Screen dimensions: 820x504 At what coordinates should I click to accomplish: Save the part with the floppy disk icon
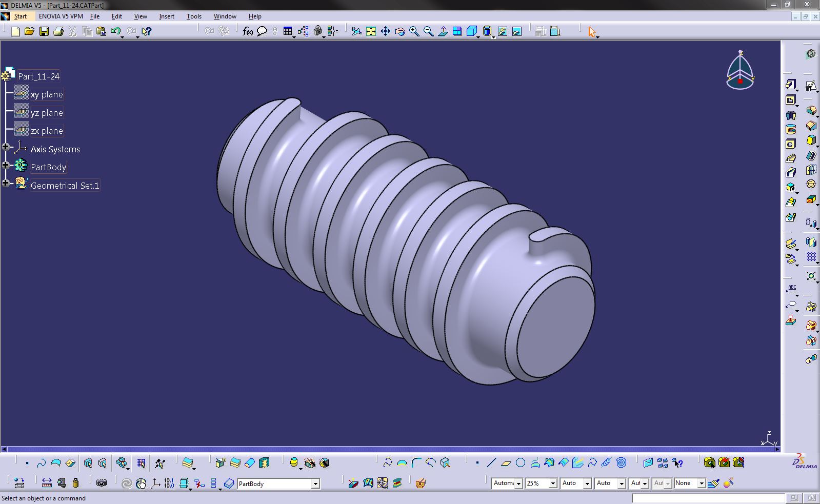coord(44,31)
